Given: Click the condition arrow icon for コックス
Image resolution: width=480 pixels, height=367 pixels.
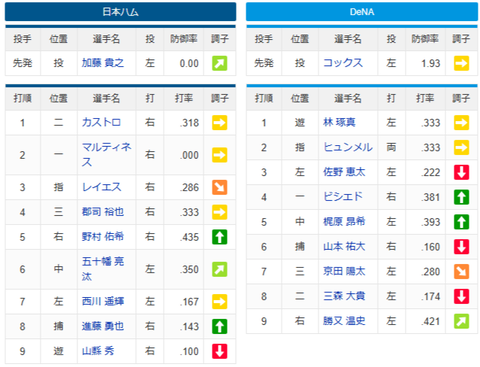Looking at the screenshot, I should 461,63.
